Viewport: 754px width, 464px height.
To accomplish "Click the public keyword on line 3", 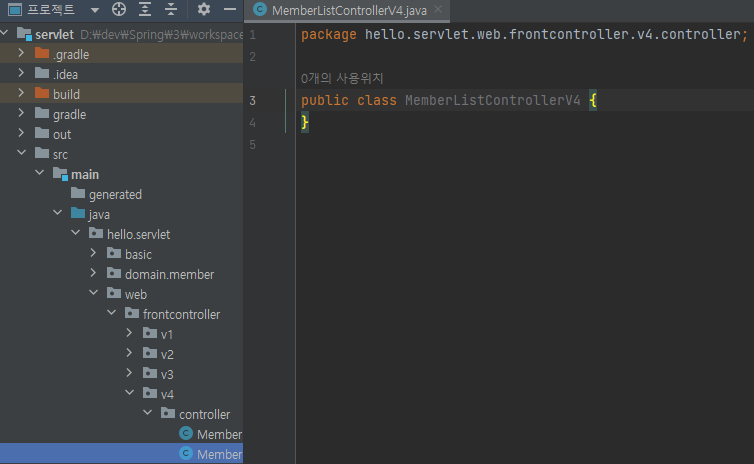I will (x=325, y=100).
